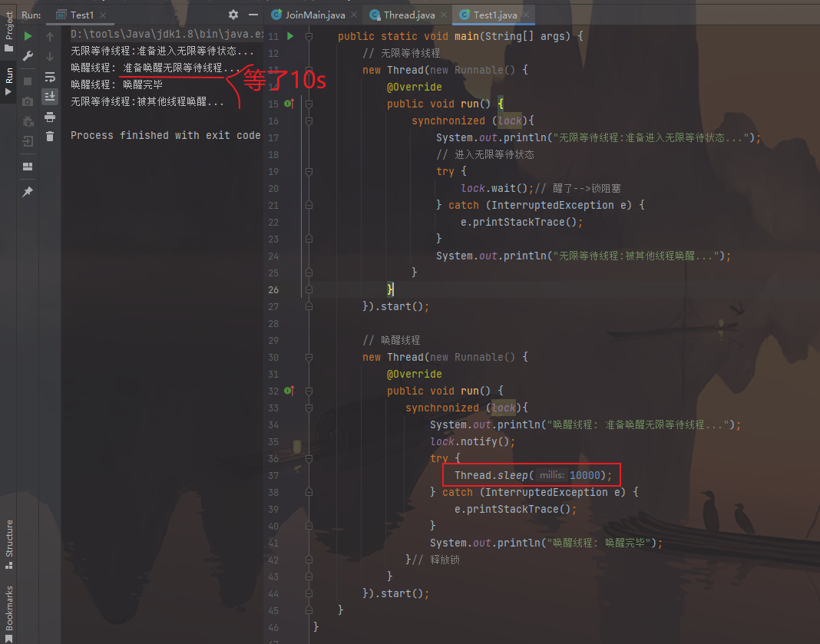Collapse the main method fold marker at line 11
Image resolution: width=820 pixels, height=644 pixels.
(309, 36)
